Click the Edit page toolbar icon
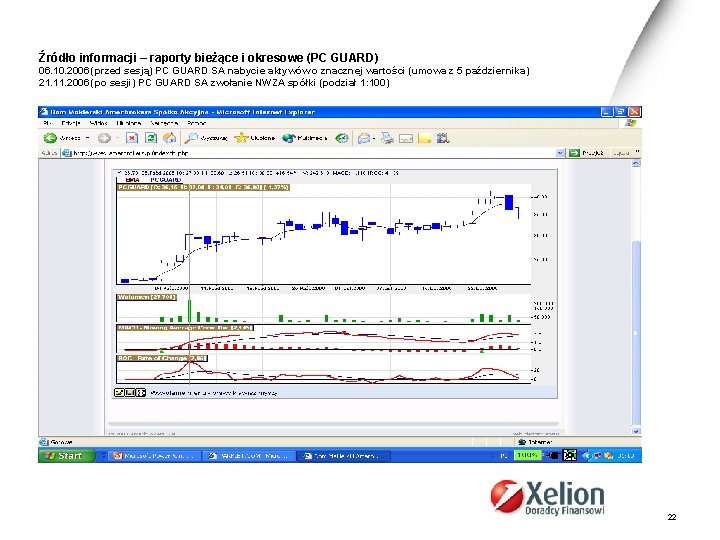Viewport: 720px width, 540px height. [x=406, y=138]
